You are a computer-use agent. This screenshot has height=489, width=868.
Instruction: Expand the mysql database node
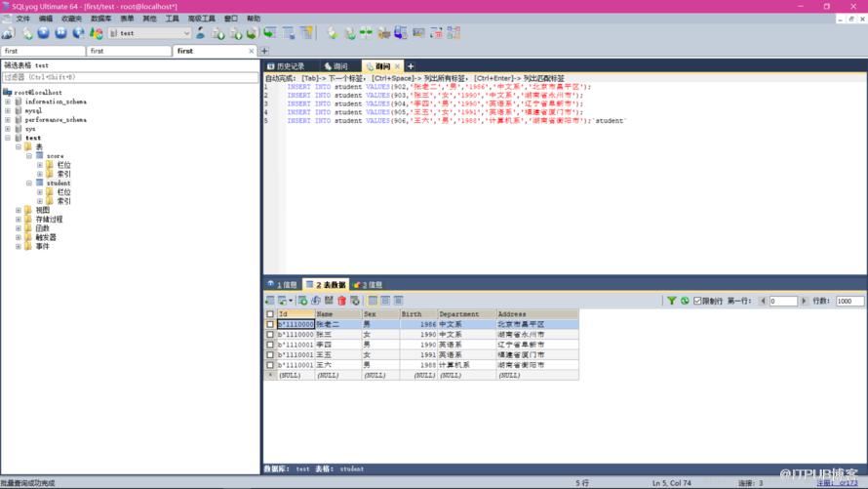coord(8,110)
